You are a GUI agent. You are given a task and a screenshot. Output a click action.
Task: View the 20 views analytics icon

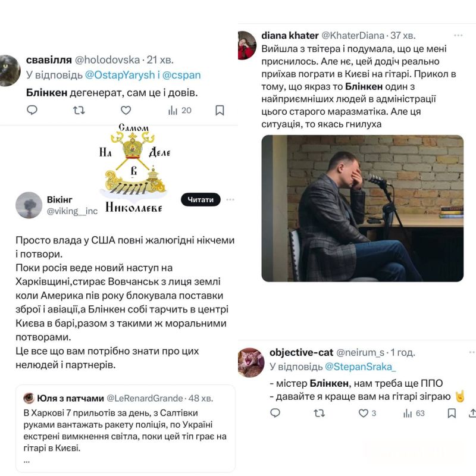(173, 111)
